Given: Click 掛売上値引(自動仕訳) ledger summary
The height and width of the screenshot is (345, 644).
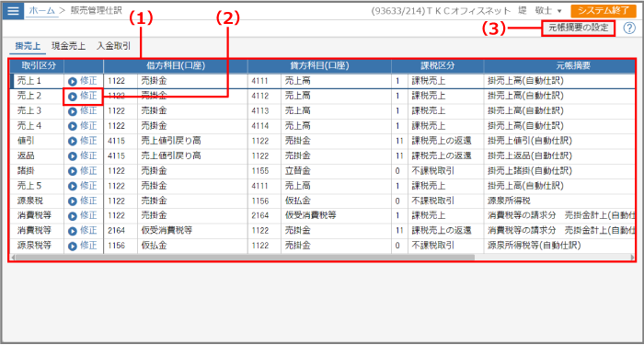Looking at the screenshot, I should click(530, 141).
